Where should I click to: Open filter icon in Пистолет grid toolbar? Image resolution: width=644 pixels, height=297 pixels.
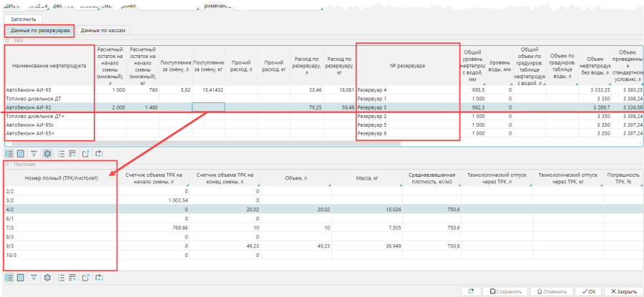[34, 276]
